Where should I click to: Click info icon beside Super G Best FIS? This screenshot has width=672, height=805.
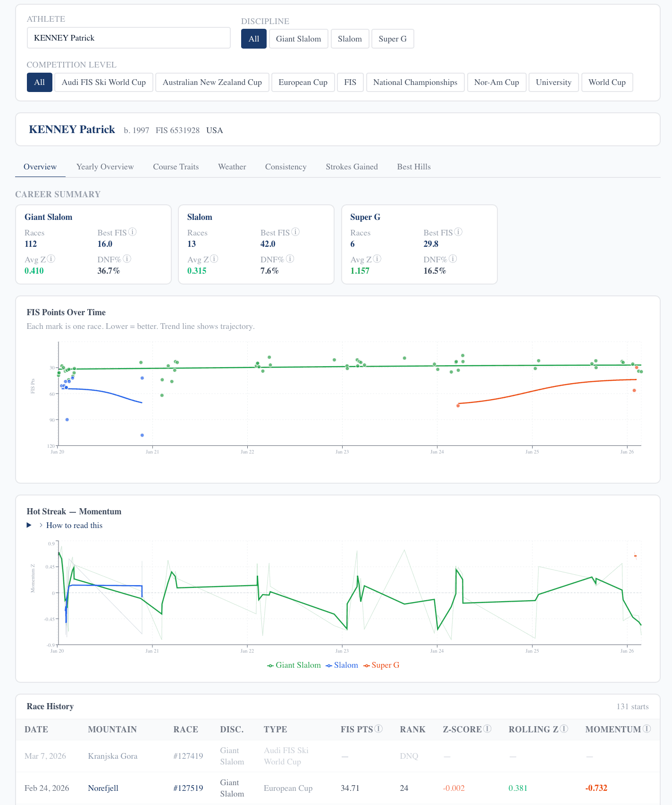tap(458, 232)
